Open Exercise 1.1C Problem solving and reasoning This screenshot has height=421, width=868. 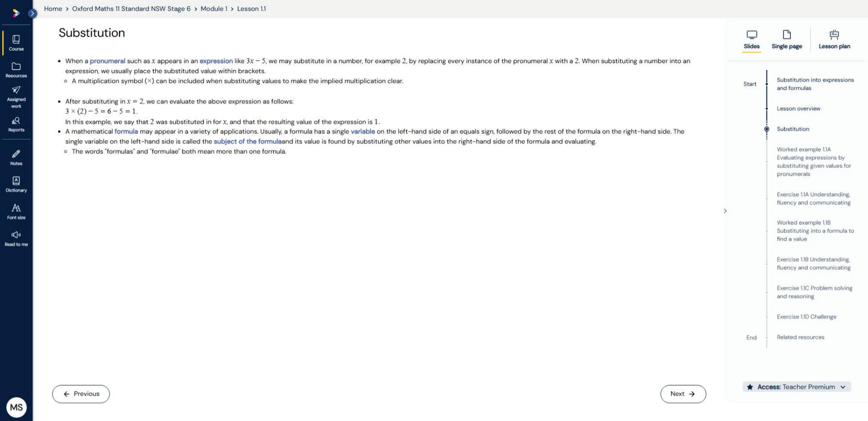(x=815, y=292)
